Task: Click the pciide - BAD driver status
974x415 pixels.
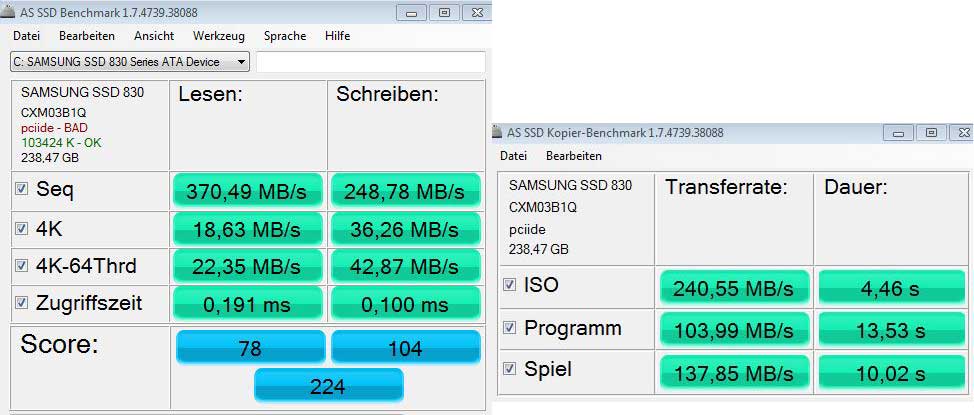Action: tap(54, 127)
